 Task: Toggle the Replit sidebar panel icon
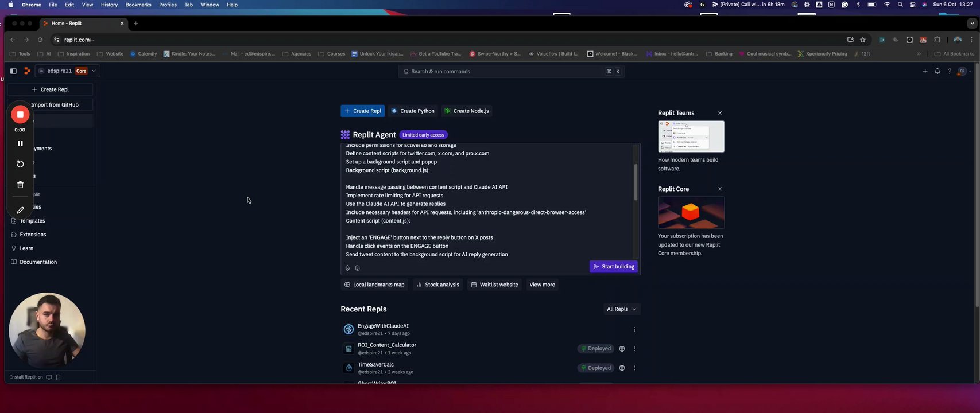(13, 71)
